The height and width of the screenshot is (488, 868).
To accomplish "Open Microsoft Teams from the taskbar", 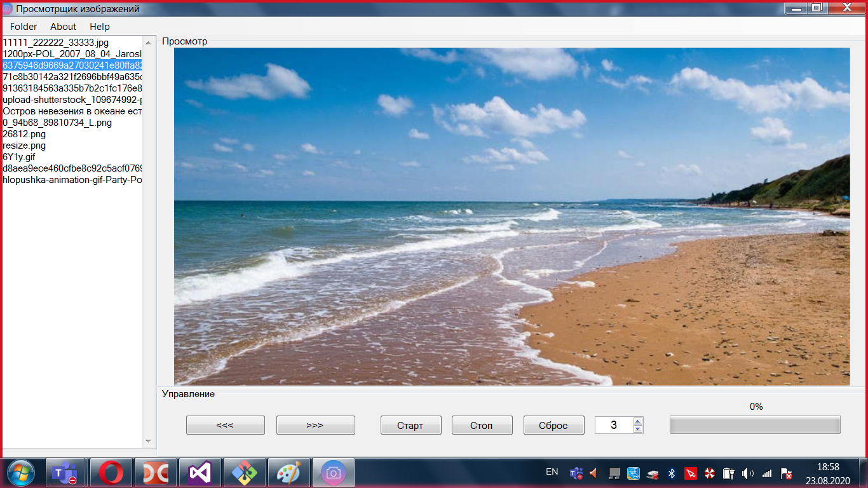I will tap(66, 473).
